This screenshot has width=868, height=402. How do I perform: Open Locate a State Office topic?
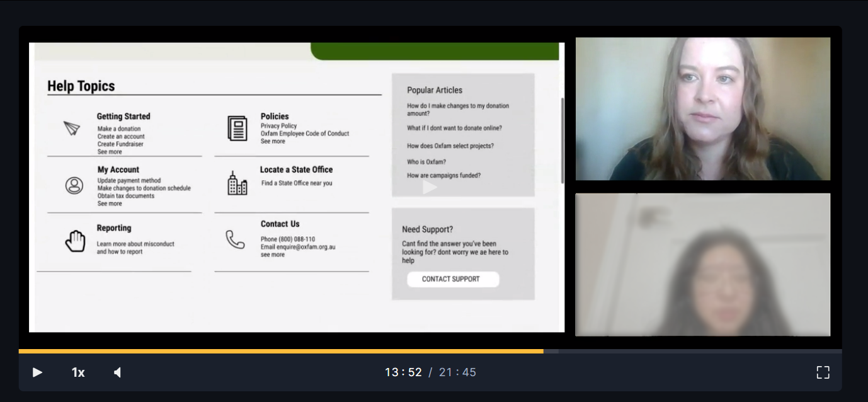(x=296, y=169)
